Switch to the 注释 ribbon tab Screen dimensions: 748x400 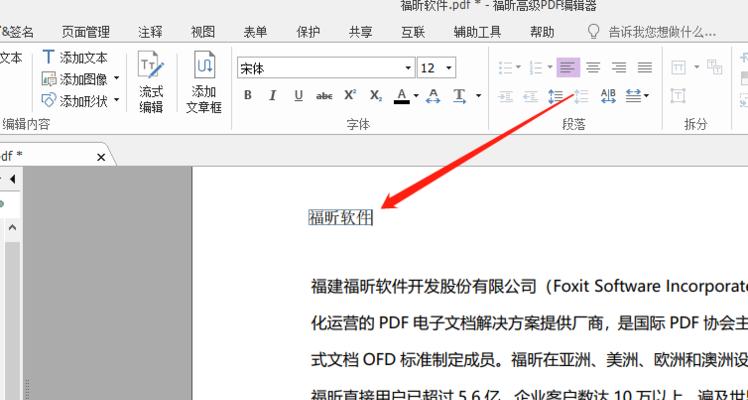[x=150, y=32]
